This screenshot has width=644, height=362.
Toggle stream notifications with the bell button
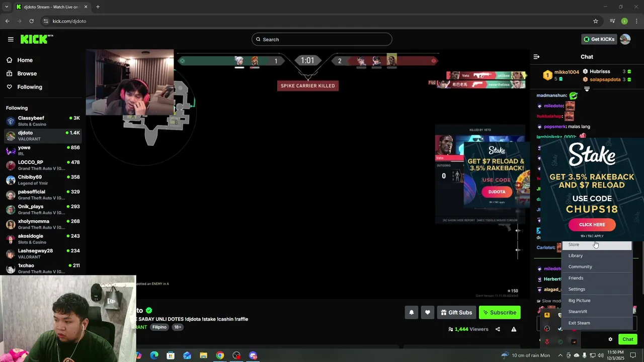[412, 312]
